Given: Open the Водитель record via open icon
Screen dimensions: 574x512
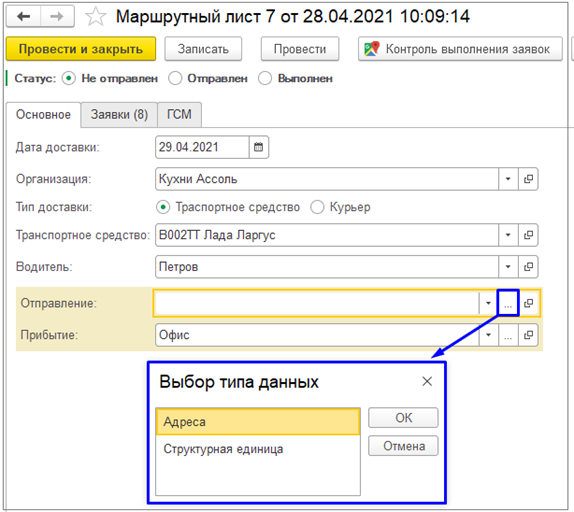Looking at the screenshot, I should point(528,267).
